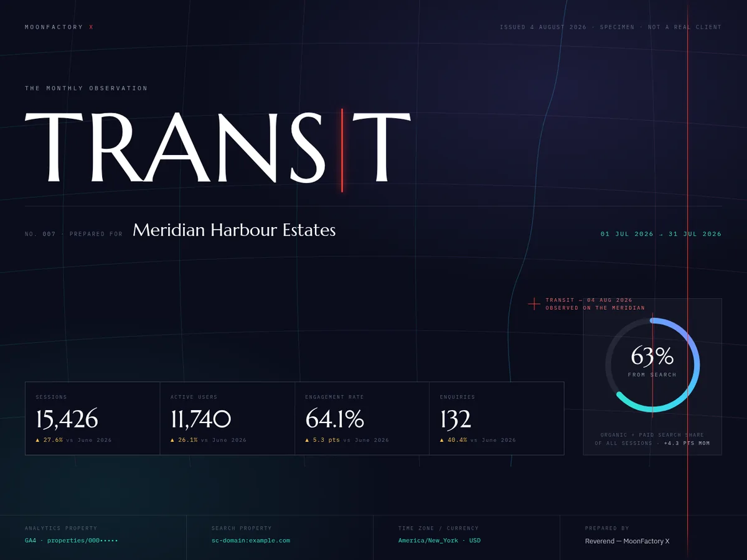Click 'NOT A REAL CLIENT' header text
The width and height of the screenshot is (747, 560).
point(685,27)
